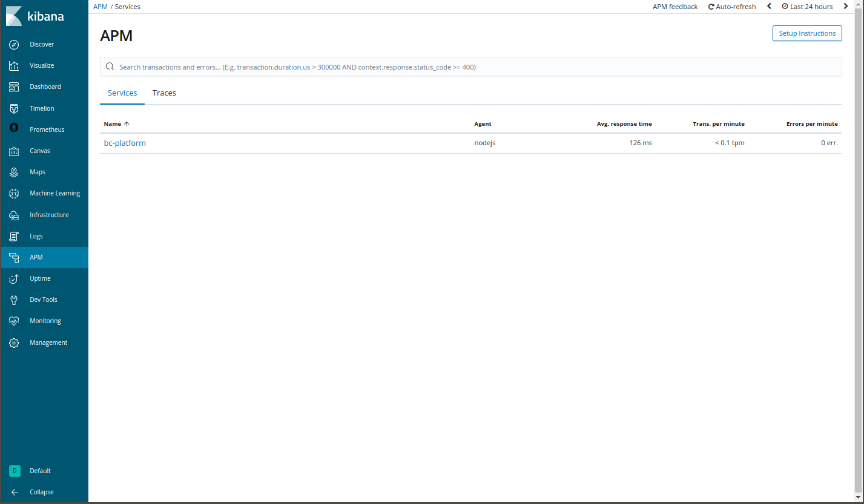Open Prometheus menu label
Screen dimensions: 864x504
[x=47, y=129]
